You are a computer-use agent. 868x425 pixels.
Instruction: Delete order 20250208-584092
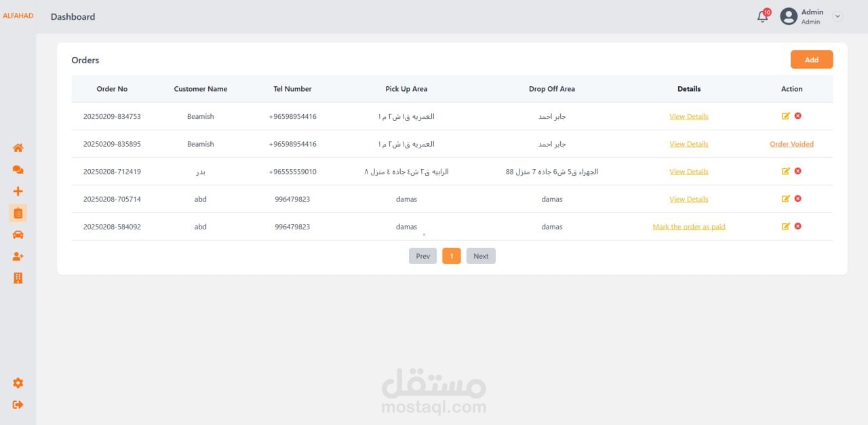click(798, 226)
